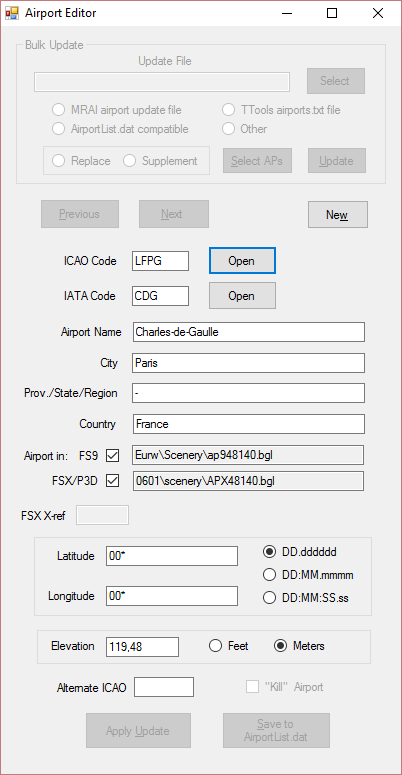This screenshot has height=775, width=402.
Task: Click the disabled Next button
Action: pyautogui.click(x=174, y=214)
